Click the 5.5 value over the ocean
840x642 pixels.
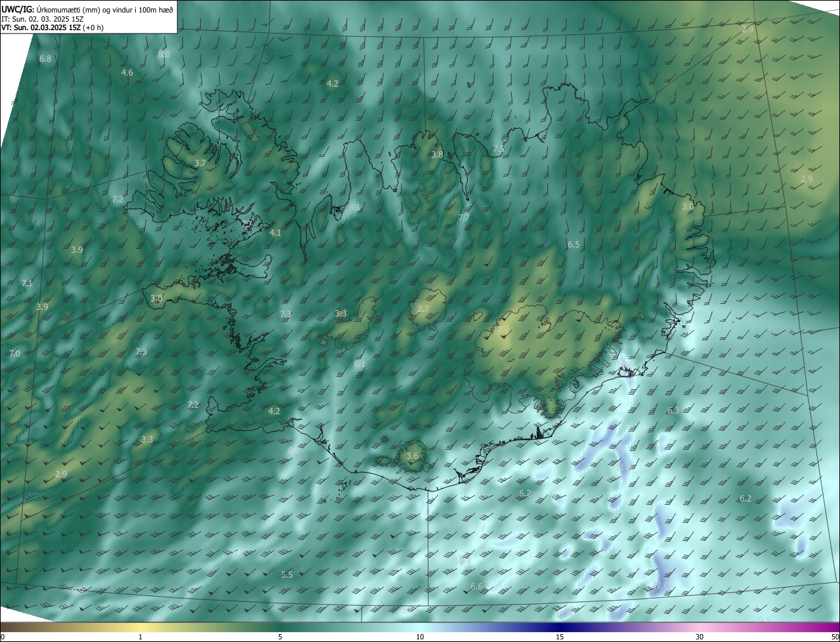pos(287,575)
